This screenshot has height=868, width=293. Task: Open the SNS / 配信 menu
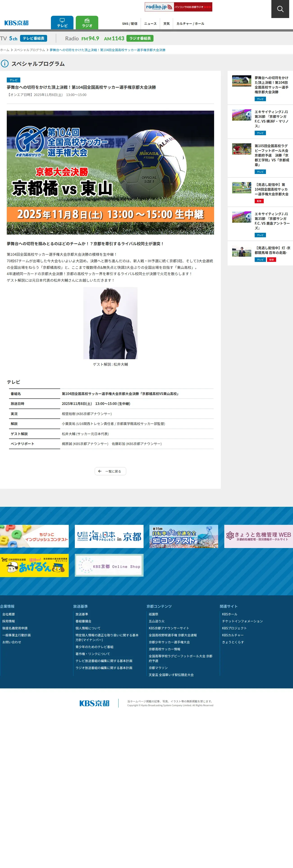pos(130,24)
